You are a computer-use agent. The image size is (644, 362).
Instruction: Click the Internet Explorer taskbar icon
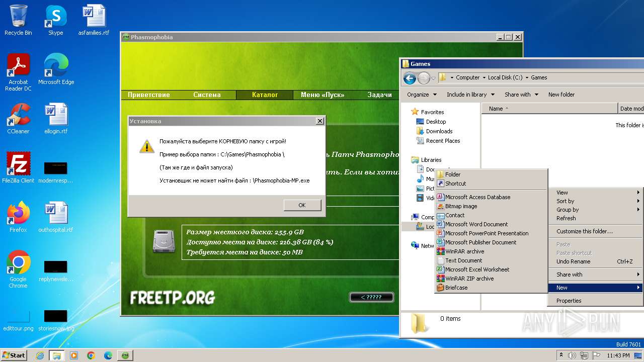(x=40, y=355)
